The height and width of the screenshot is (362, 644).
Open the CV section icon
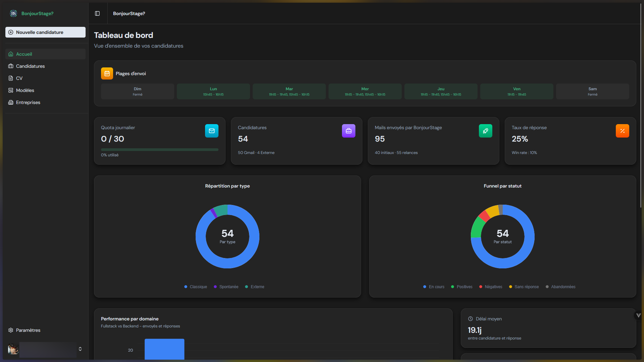point(11,78)
